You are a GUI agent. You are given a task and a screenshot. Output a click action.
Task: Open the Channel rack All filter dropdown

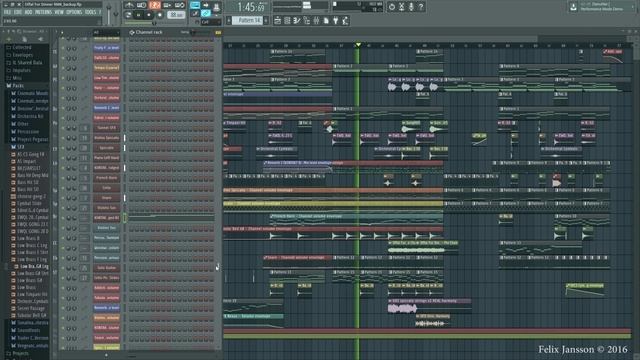(106, 32)
